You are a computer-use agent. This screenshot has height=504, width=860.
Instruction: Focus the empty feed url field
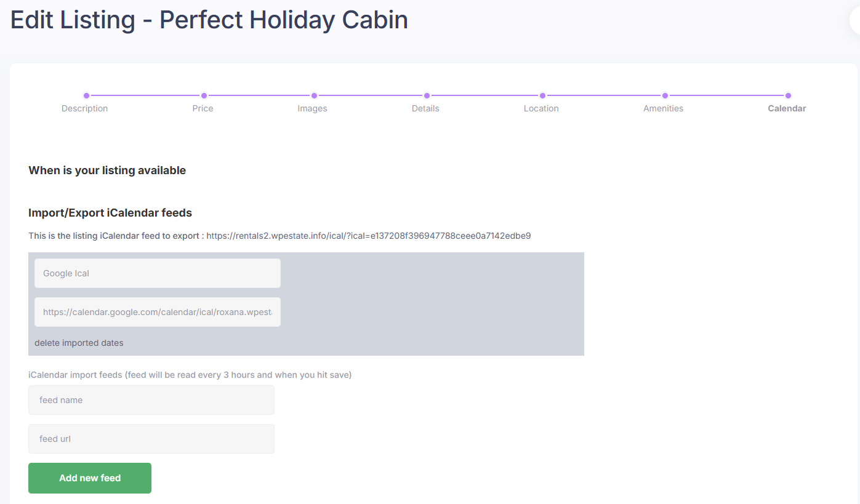pos(151,439)
